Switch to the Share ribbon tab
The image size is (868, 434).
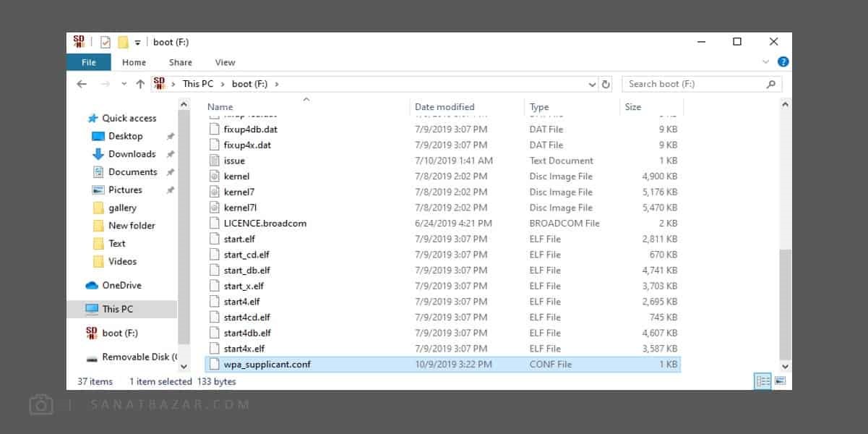pyautogui.click(x=181, y=62)
